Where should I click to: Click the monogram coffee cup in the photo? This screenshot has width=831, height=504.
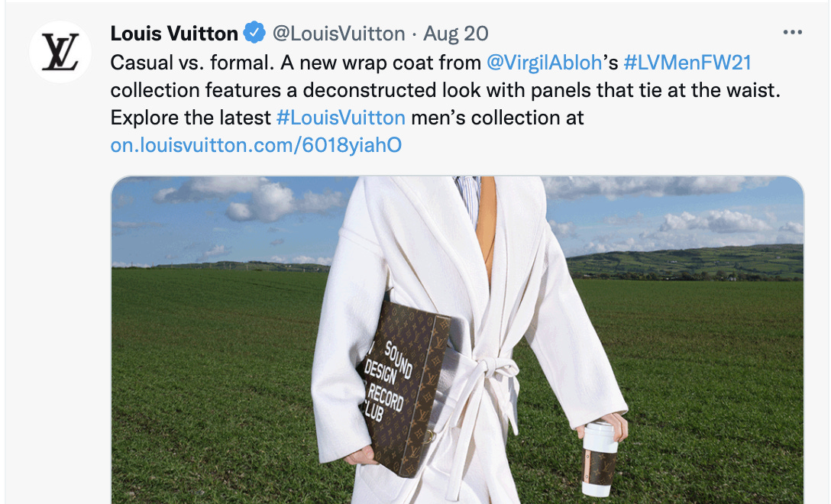tap(600, 458)
